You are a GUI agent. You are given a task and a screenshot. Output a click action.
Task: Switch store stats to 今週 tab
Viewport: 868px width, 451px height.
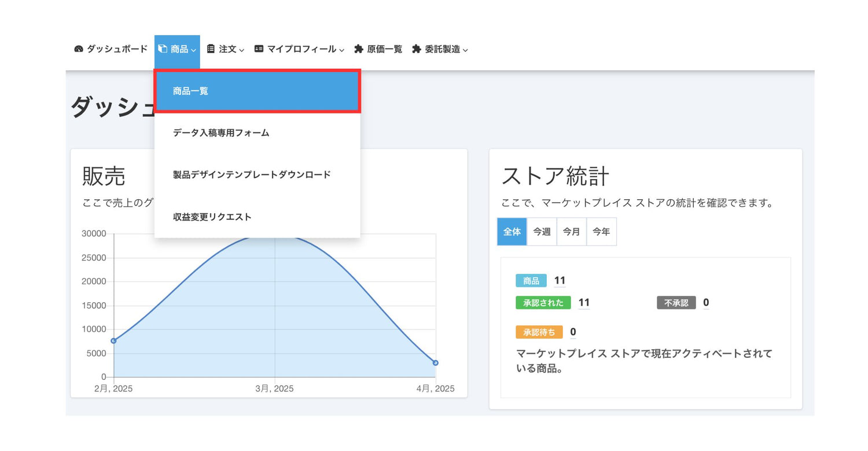tap(542, 232)
